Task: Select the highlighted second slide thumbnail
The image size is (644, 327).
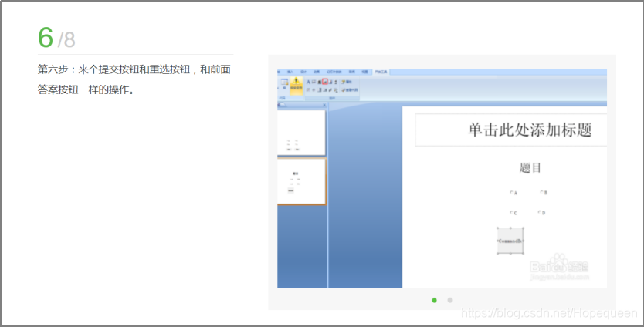Action: (x=301, y=181)
